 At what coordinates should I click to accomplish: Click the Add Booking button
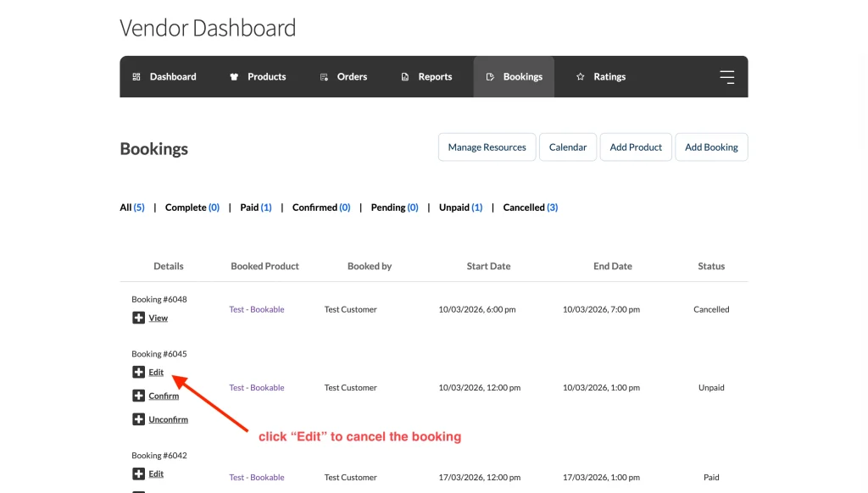point(711,147)
